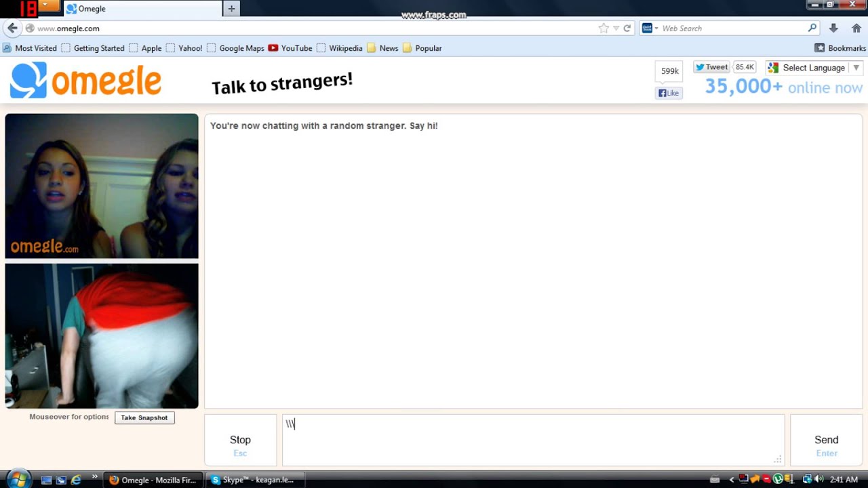Click the YouTube bookmark

point(290,48)
